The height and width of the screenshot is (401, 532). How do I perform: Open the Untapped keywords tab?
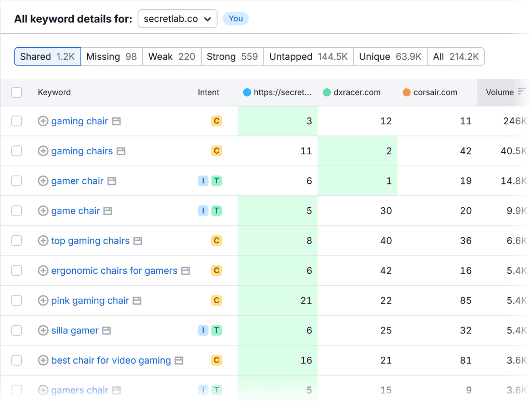[x=308, y=56]
